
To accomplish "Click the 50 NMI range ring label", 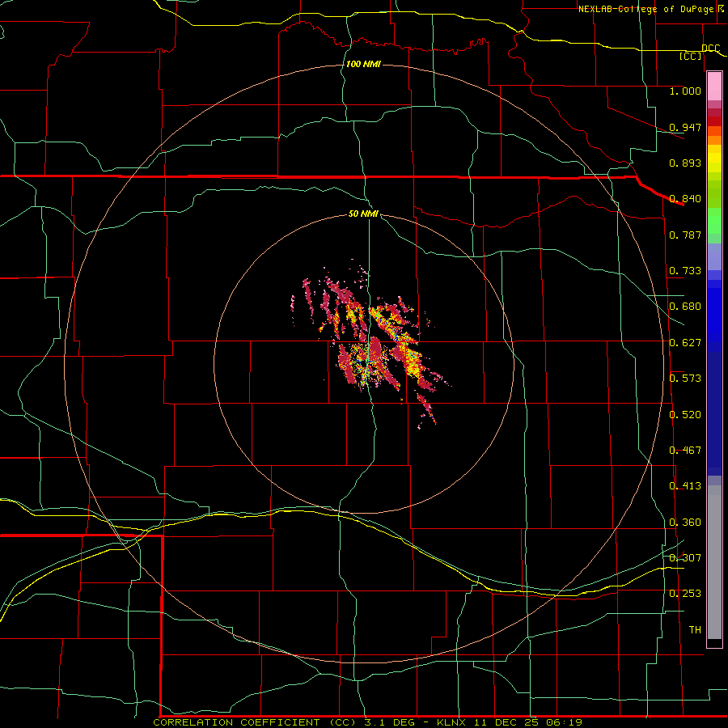I will tap(363, 214).
